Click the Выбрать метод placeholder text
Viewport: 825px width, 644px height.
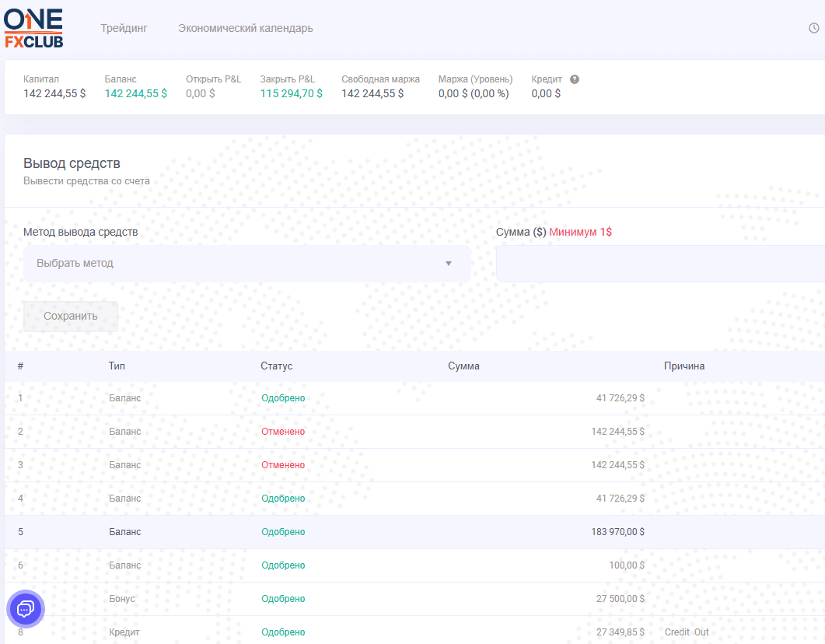(x=75, y=264)
